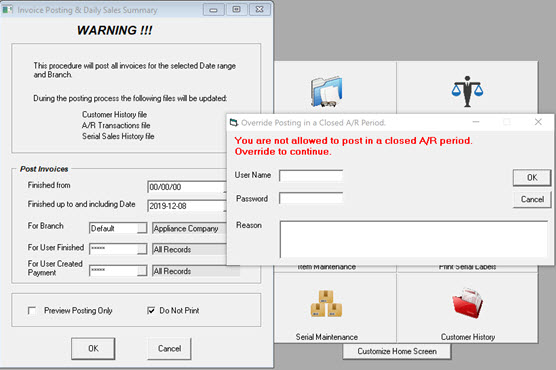Focus the Password field
This screenshot has height=370, width=556.
coord(311,198)
